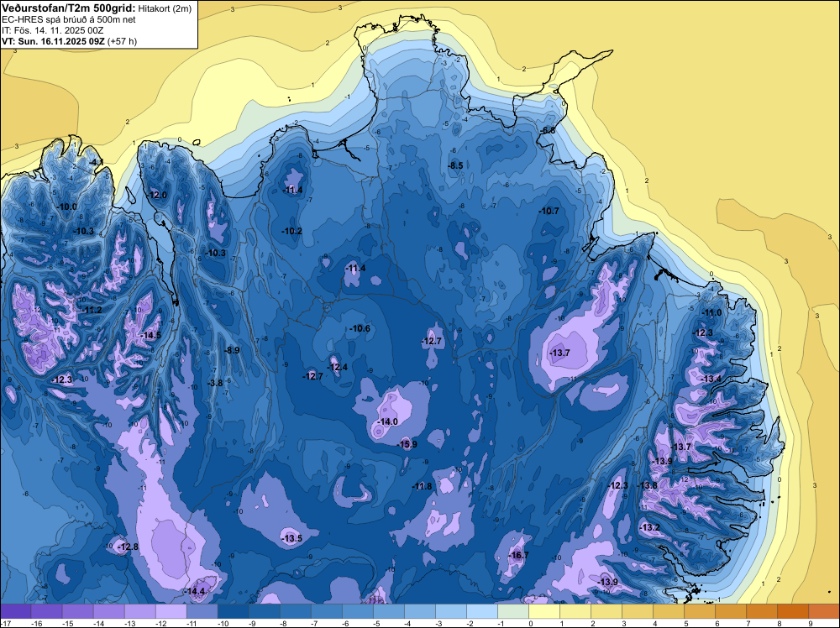Click the -10.6 temperature value
The height and width of the screenshot is (628, 840).
[360, 328]
